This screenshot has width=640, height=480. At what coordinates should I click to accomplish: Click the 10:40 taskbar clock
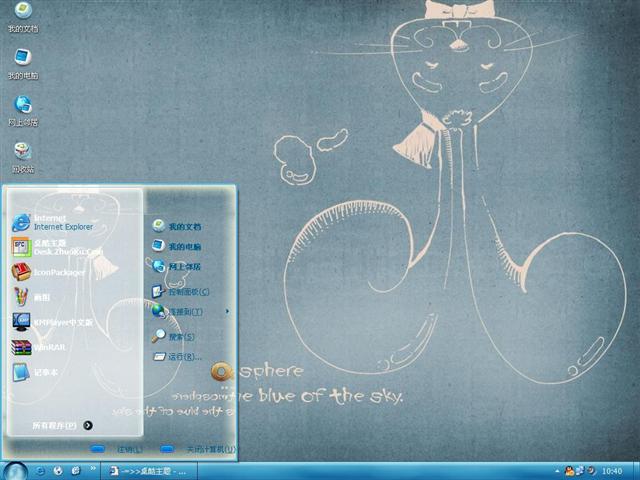click(612, 471)
